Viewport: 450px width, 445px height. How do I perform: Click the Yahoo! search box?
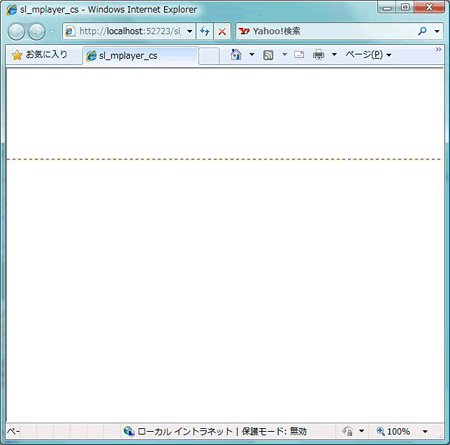[326, 31]
